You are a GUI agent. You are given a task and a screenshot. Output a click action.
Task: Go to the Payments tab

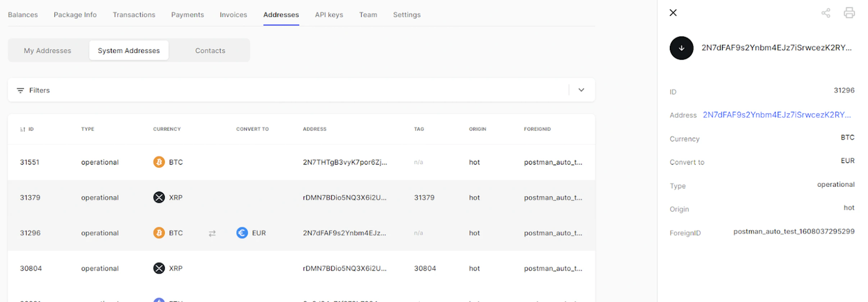188,15
